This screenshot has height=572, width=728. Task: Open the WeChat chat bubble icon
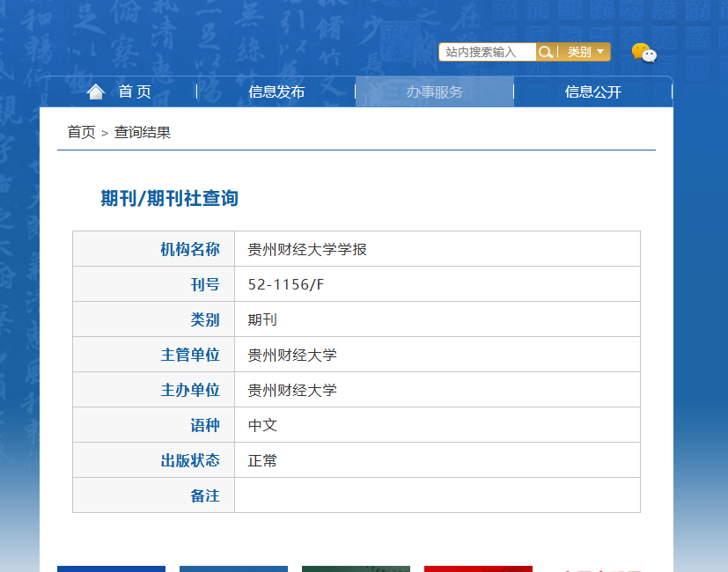pos(644,53)
